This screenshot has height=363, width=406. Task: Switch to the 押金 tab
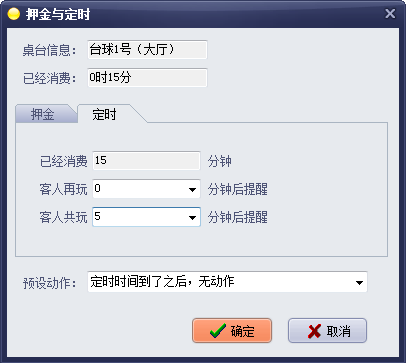click(x=43, y=114)
